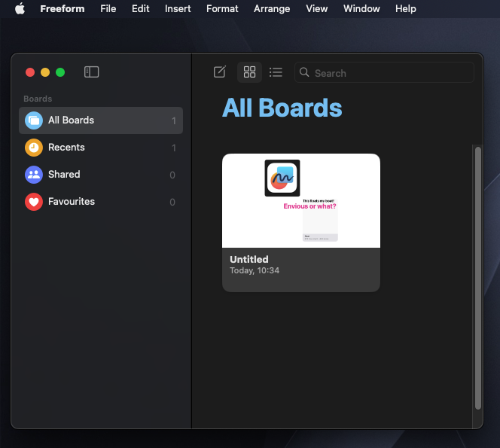Click the Recents orange clock icon
Image resolution: width=500 pixels, height=448 pixels.
(34, 148)
